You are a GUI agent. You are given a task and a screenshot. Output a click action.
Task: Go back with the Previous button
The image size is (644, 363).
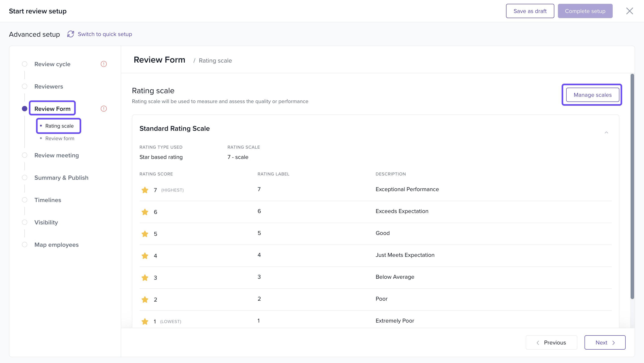point(551,342)
